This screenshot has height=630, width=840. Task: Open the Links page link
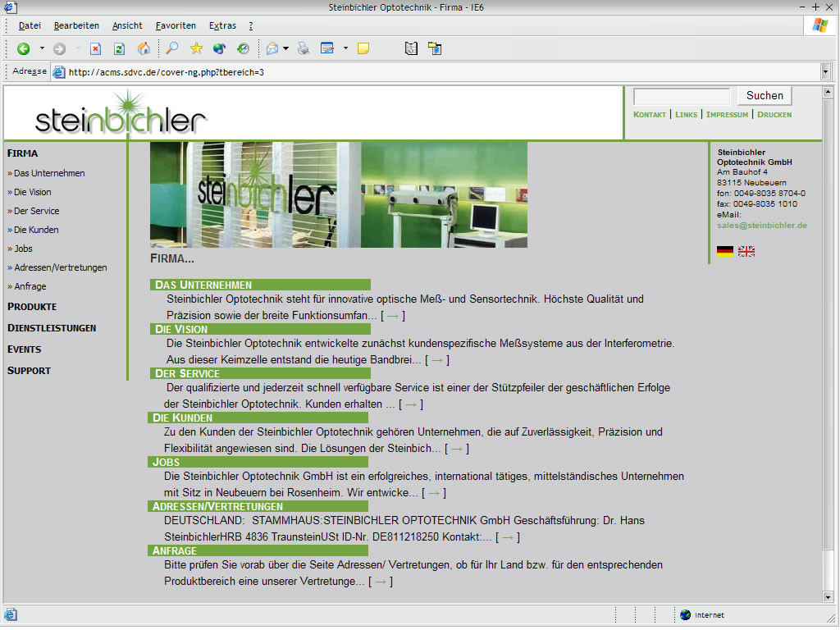(x=687, y=115)
